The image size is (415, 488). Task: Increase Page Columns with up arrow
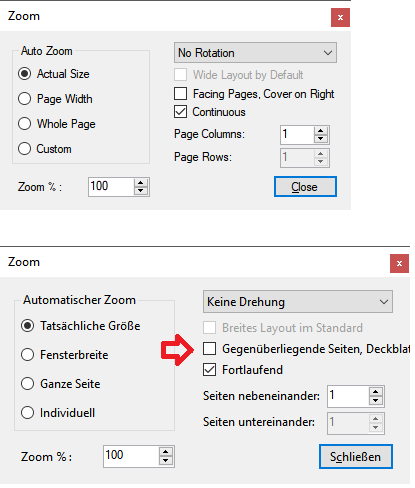(x=321, y=131)
